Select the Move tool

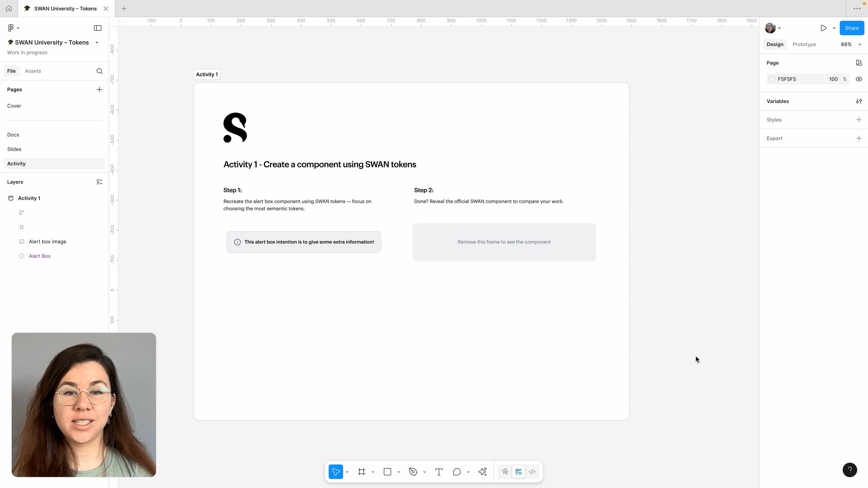[x=336, y=472]
